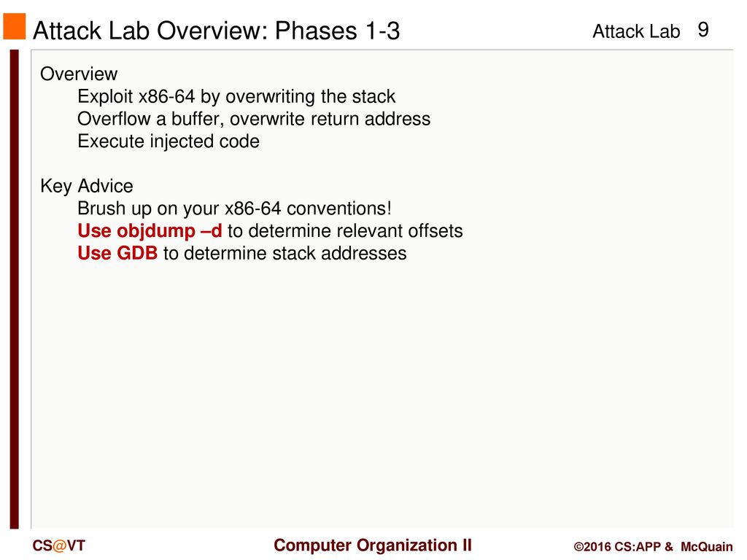The image size is (747, 560).
Task: Click the slide title Attack Lab Overview
Action: click(216, 31)
